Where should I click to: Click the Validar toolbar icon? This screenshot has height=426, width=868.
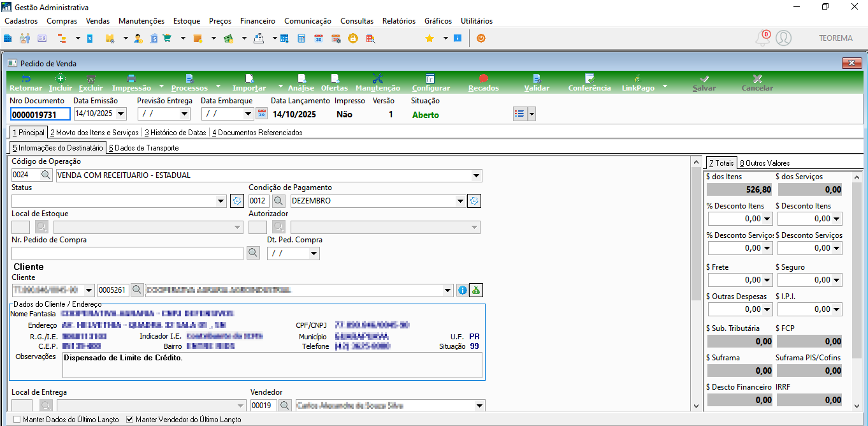[x=537, y=78]
